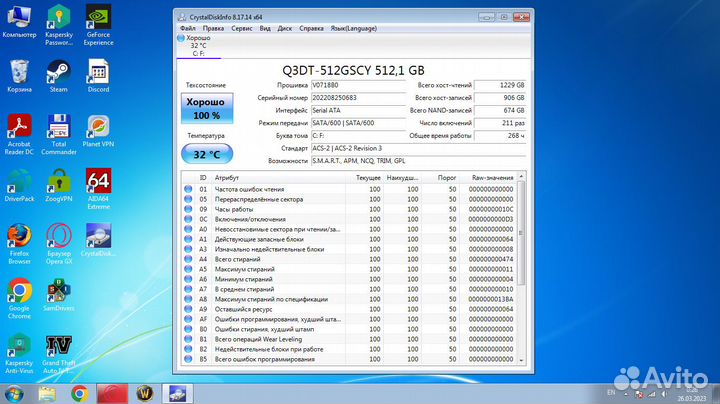Select the Всего стираний attribute row
This screenshot has height=404, width=720.
click(349, 259)
